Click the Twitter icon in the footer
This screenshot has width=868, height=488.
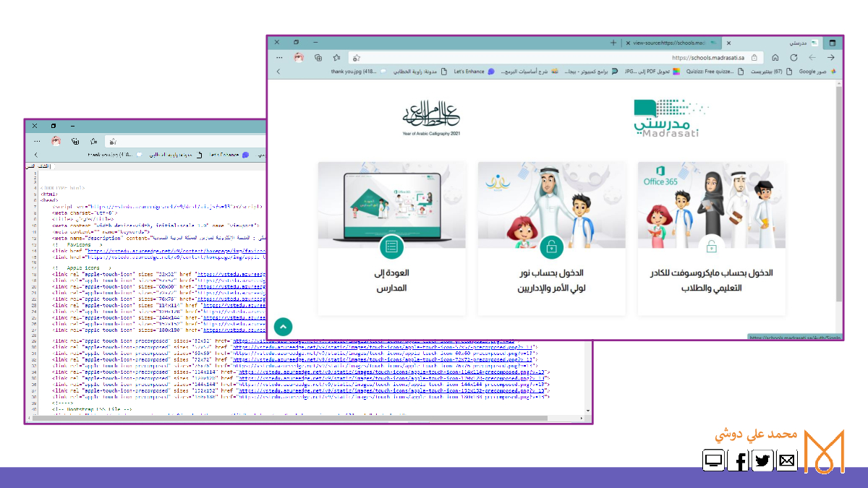coord(762,461)
